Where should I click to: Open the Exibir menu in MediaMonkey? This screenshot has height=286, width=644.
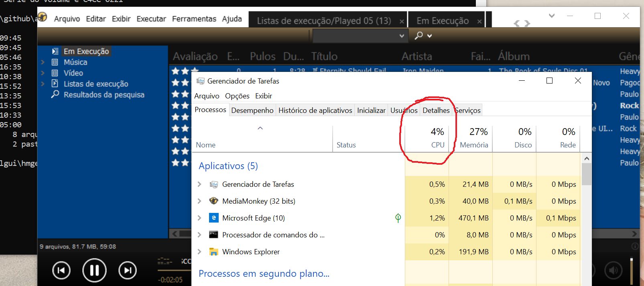click(x=121, y=19)
